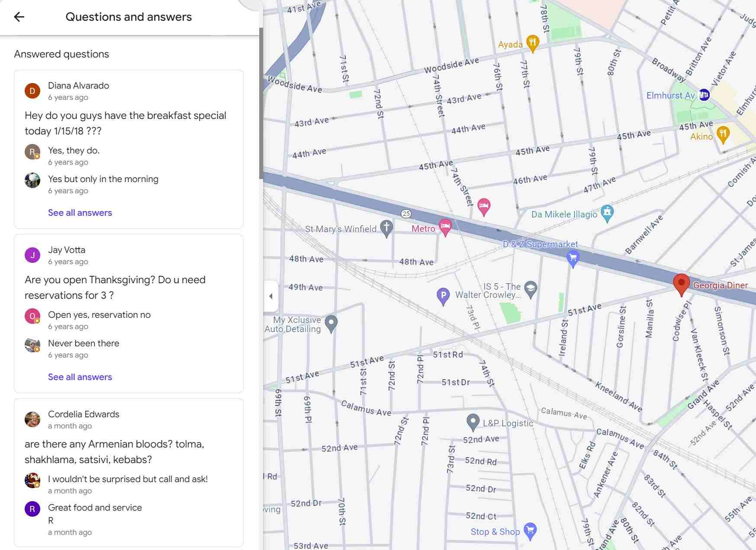756x550 pixels.
Task: Click the Route 25 highway shield
Action: click(406, 212)
